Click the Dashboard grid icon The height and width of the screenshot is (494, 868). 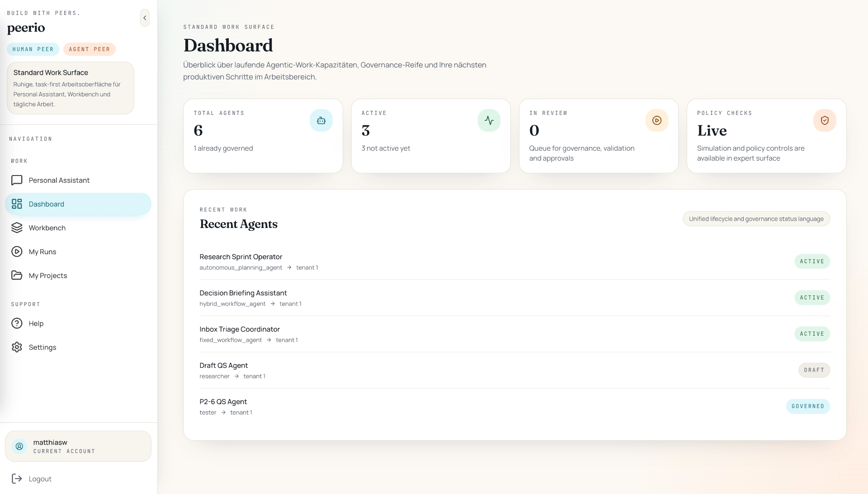17,204
